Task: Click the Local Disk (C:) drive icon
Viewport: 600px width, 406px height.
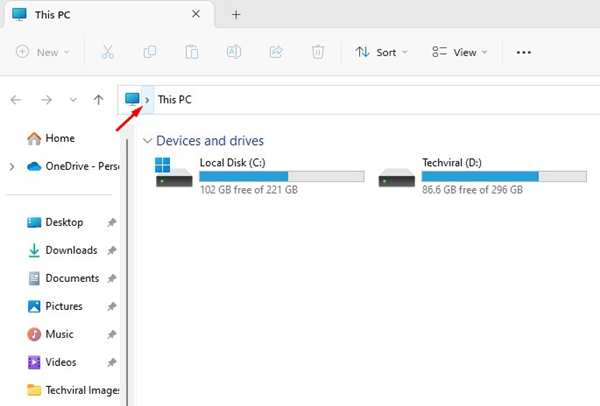Action: 174,173
